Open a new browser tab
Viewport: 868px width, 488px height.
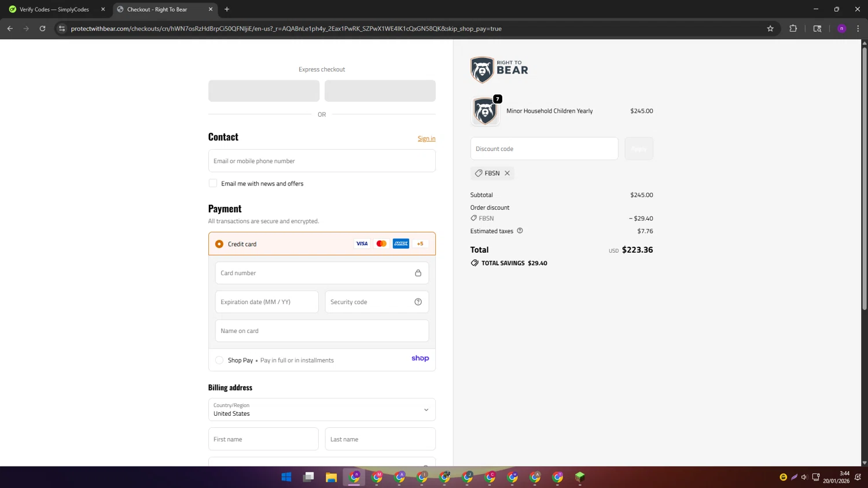coord(227,9)
